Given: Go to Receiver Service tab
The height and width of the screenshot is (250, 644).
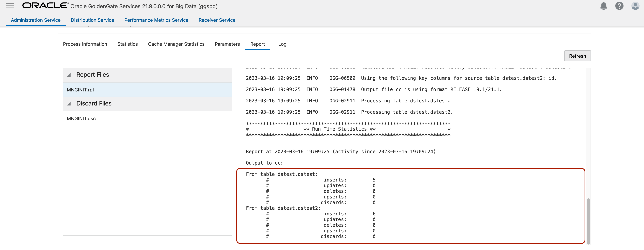Looking at the screenshot, I should 217,20.
